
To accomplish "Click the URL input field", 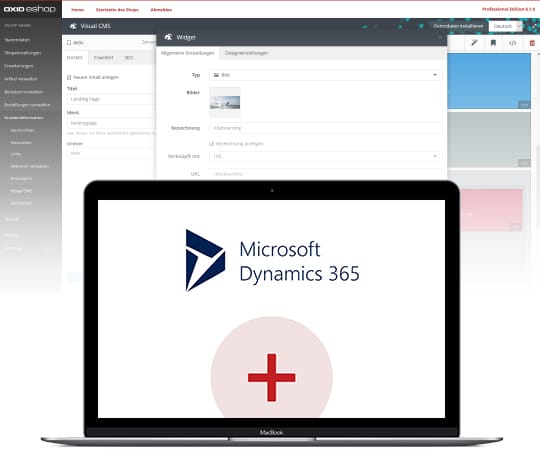I will click(325, 174).
